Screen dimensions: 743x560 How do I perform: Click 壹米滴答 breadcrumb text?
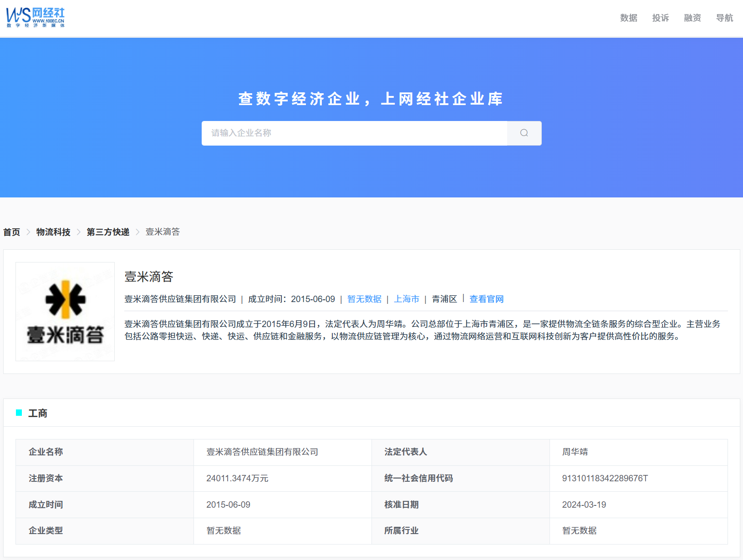tap(163, 232)
